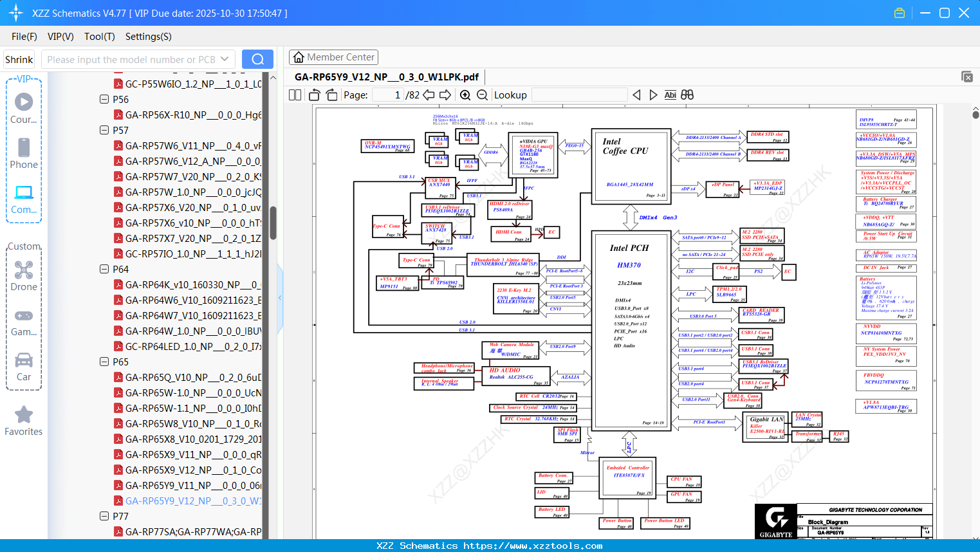The image size is (980, 552).
Task: Open the VIP(V) menu
Action: click(60, 37)
